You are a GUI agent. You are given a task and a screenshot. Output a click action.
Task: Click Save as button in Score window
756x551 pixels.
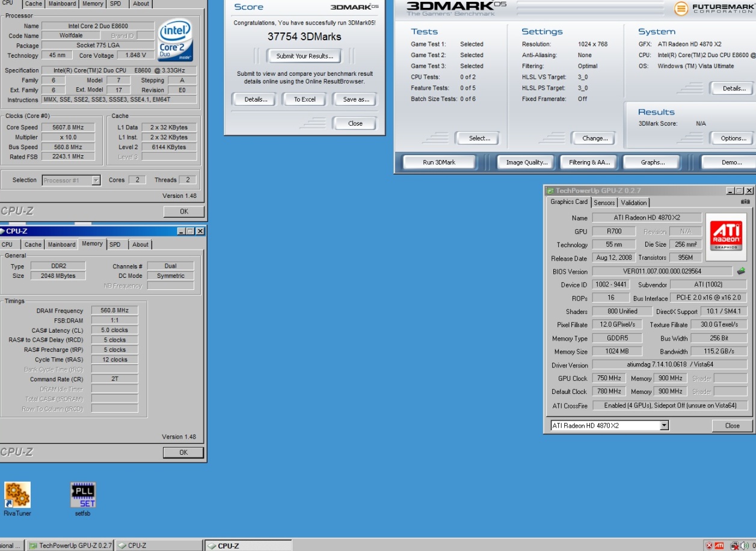(356, 99)
